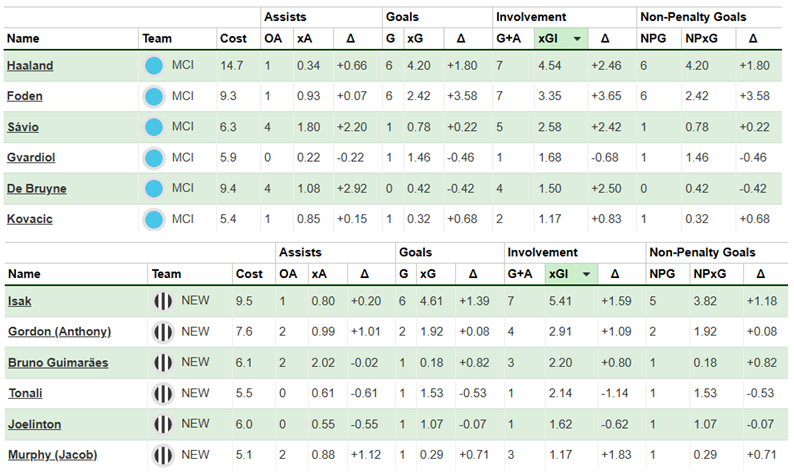Sort Man City table by NPG column
Image resolution: width=794 pixels, height=474 pixels.
point(653,38)
